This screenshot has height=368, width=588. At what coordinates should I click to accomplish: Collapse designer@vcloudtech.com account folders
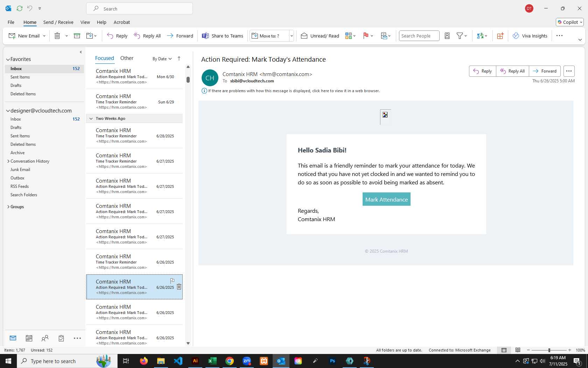[8, 111]
